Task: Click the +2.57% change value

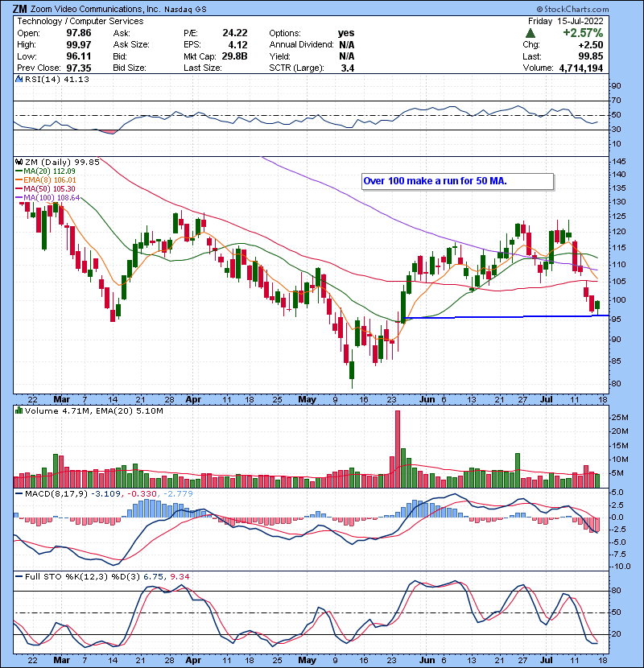Action: [x=583, y=33]
